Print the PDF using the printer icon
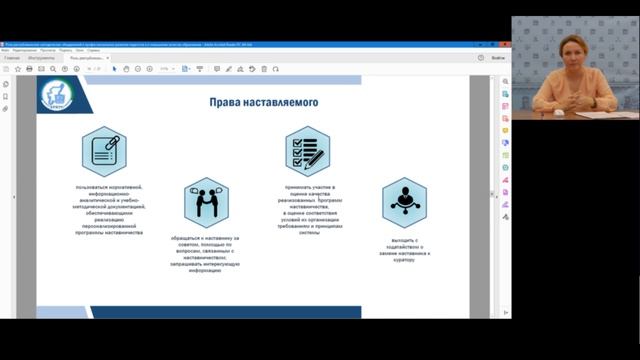 click(x=29, y=69)
